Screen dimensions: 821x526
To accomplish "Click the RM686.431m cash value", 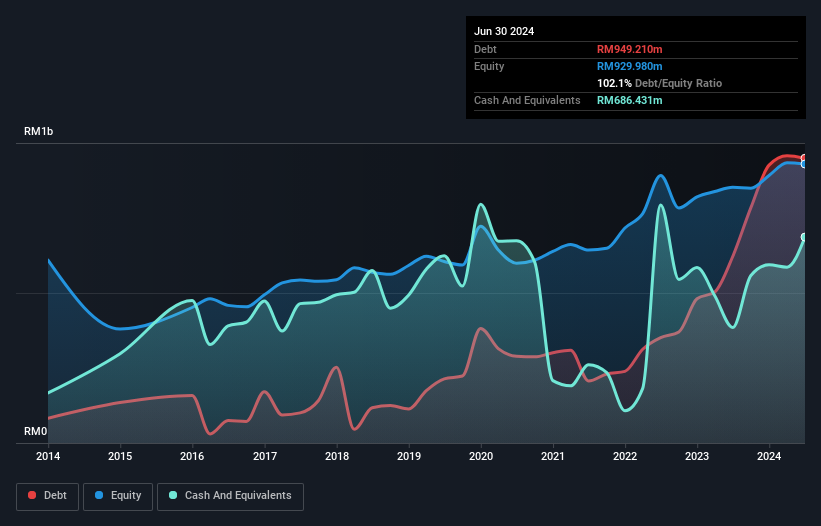I will (629, 100).
